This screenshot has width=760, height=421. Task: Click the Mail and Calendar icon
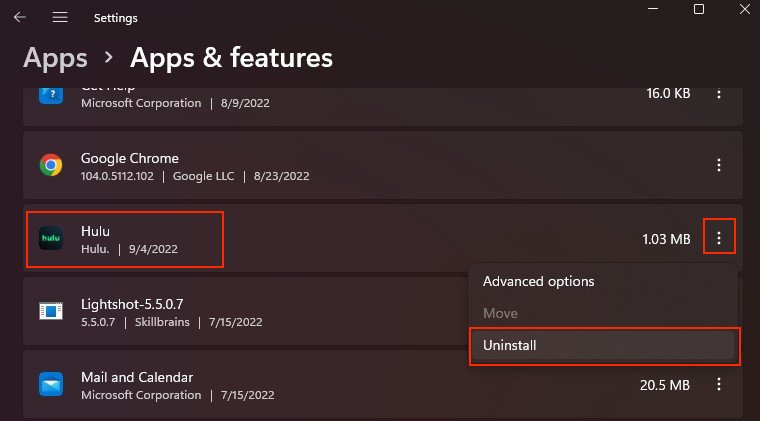(51, 384)
